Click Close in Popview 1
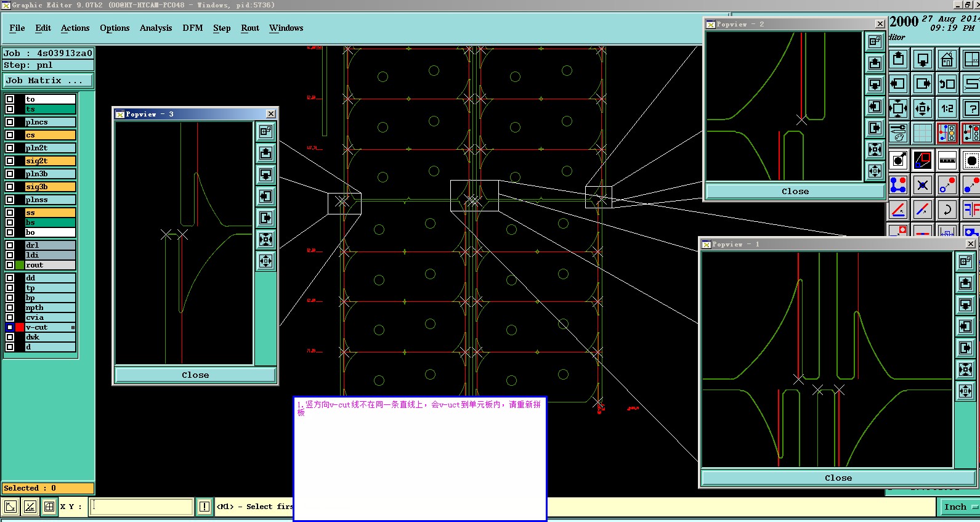The height and width of the screenshot is (522, 980). (838, 478)
